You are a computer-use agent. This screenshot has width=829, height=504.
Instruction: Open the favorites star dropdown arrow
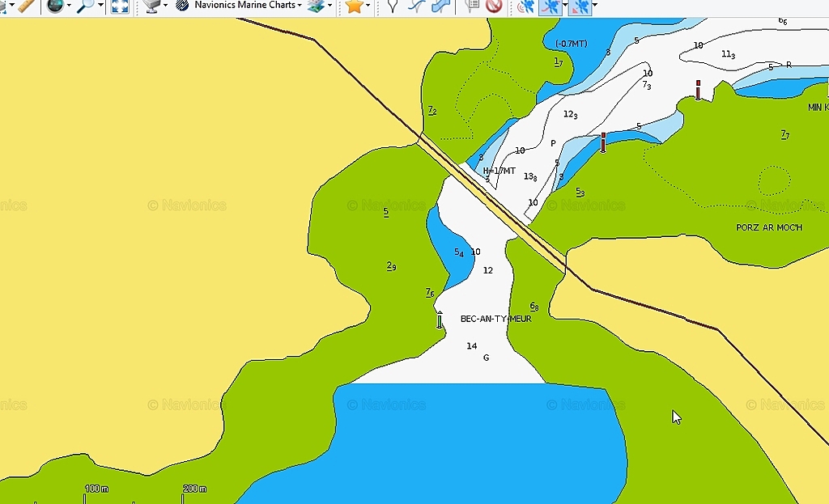point(368,6)
